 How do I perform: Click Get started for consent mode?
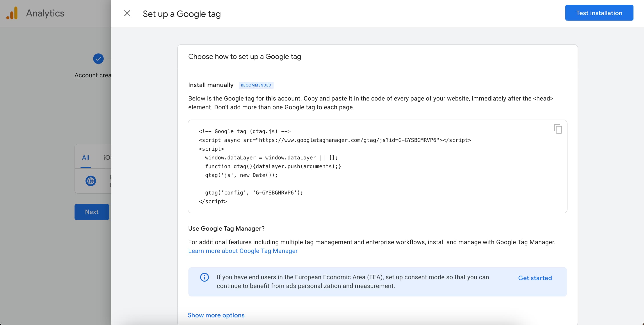pos(535,278)
